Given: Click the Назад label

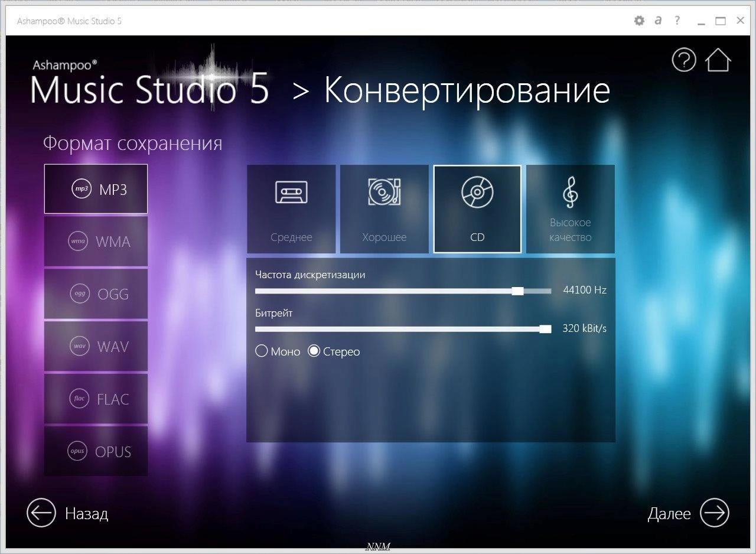Looking at the screenshot, I should [x=86, y=513].
